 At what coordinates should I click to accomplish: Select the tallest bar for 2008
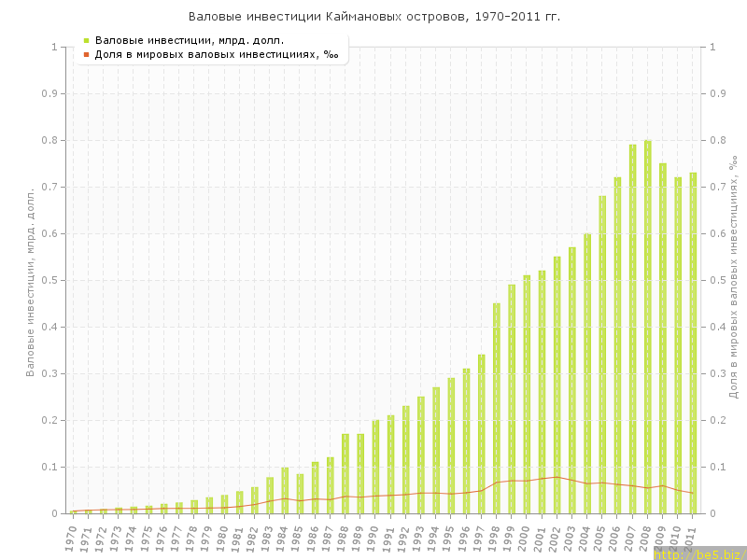click(648, 327)
